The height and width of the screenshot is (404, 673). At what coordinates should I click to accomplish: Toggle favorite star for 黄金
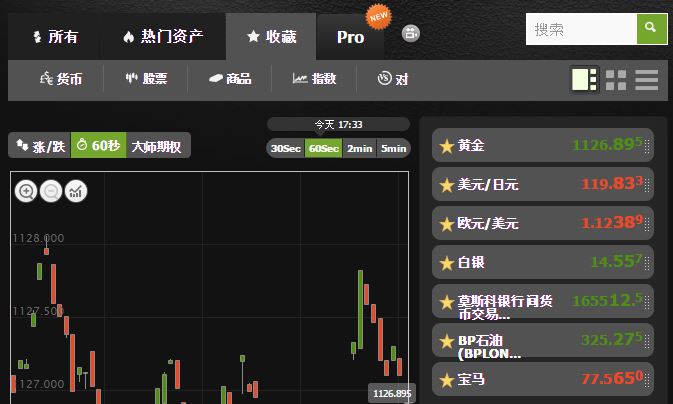447,146
